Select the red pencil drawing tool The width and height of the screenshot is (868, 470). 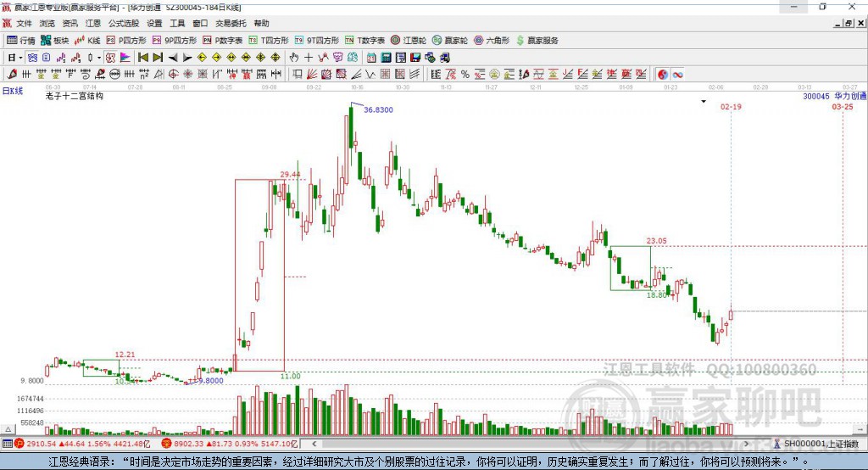[12, 74]
